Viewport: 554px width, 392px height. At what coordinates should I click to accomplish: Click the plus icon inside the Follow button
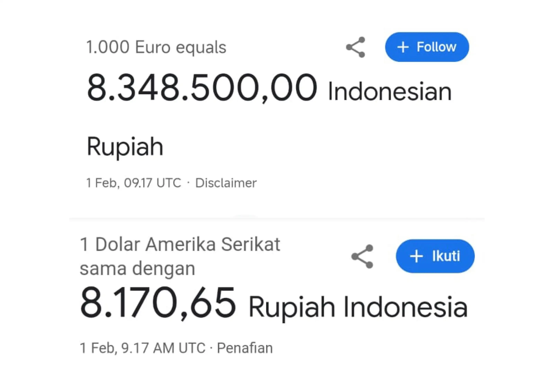pos(403,47)
